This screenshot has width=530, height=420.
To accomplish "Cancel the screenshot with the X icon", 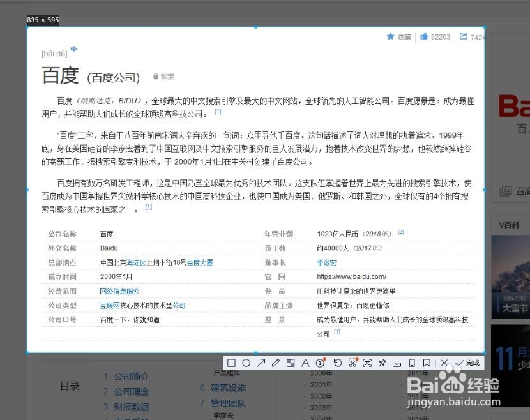I will pos(444,363).
